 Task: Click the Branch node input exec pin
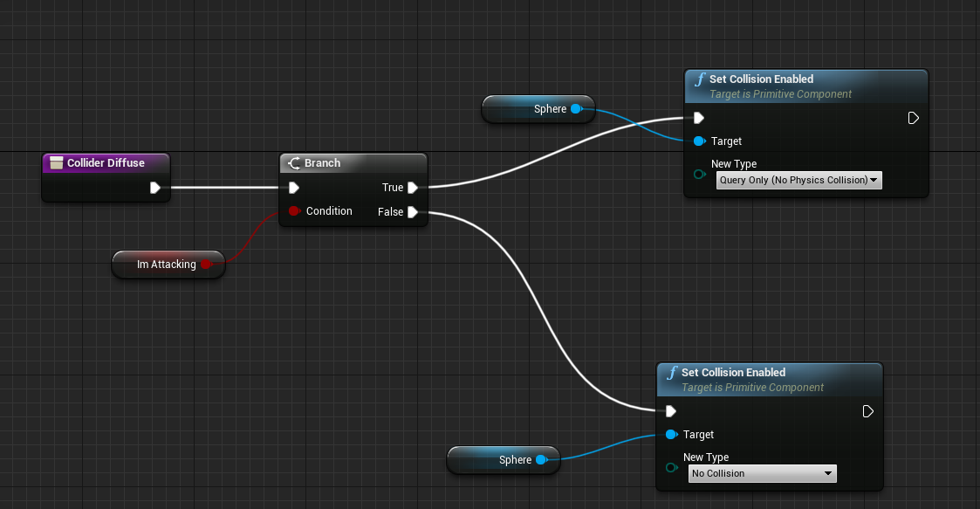click(294, 187)
